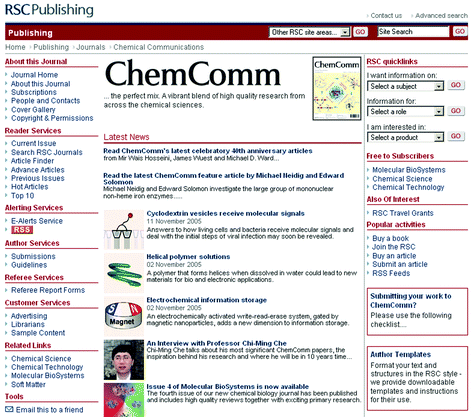Open the Subscriptions link
The height and width of the screenshot is (417, 472).
coord(34,92)
